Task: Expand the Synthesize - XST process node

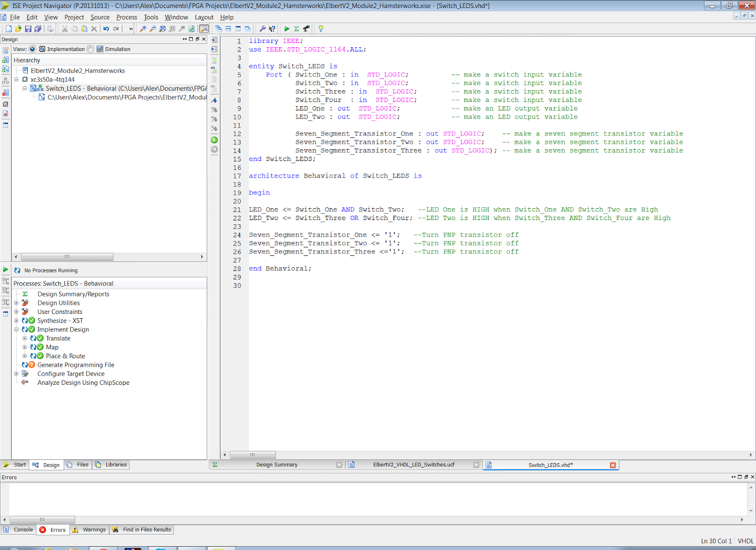Action: [16, 321]
